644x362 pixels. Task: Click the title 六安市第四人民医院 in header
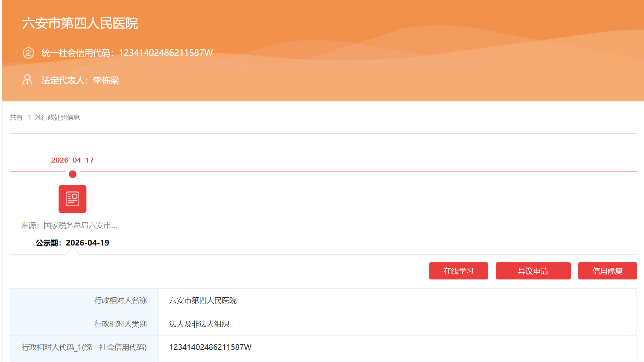point(80,23)
